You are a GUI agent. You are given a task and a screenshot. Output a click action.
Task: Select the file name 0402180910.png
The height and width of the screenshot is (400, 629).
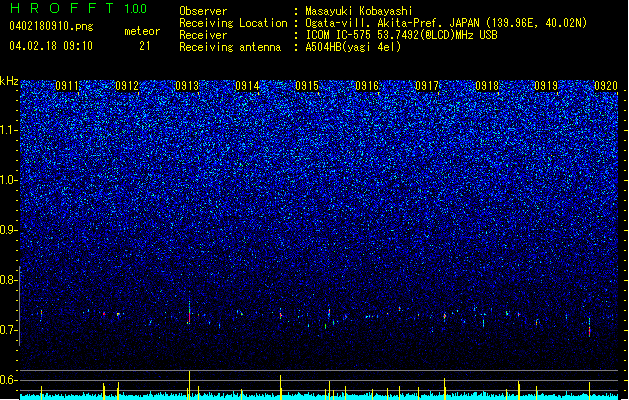(x=51, y=27)
